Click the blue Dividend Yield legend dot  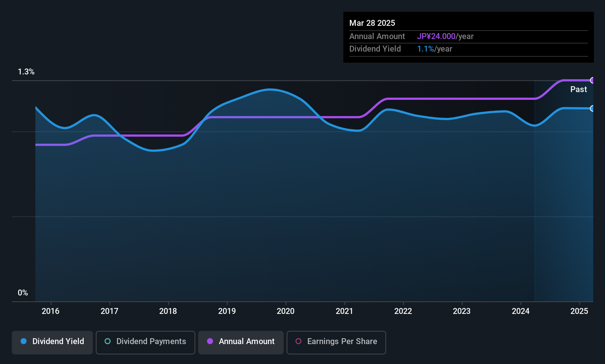click(x=24, y=341)
